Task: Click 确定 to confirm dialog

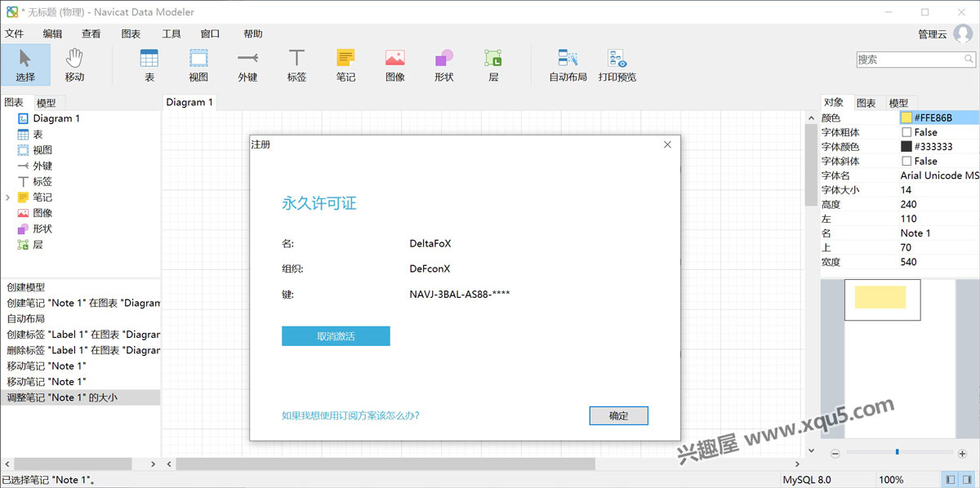Action: point(619,416)
